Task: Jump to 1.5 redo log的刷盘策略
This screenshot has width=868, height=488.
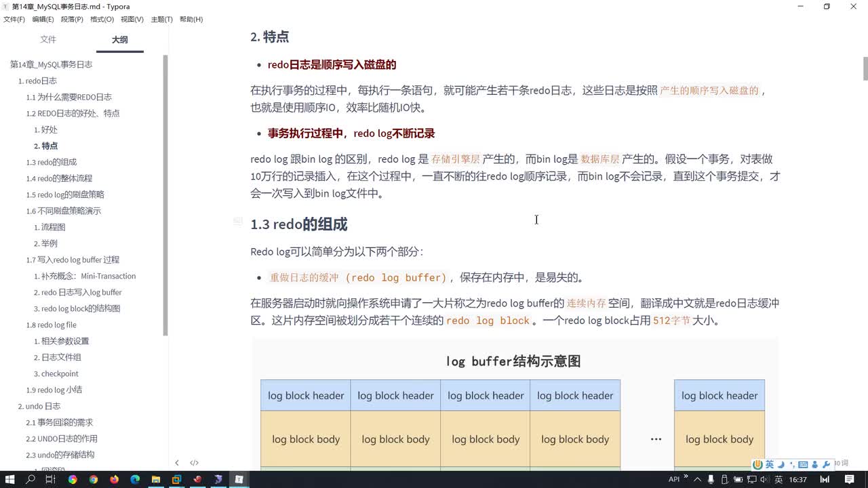Action: coord(65,195)
